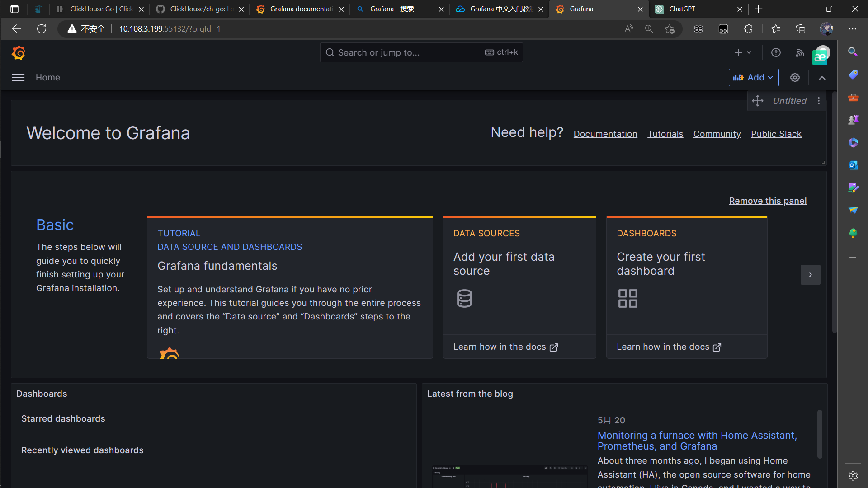This screenshot has height=488, width=868.
Task: Open the Edge sidebar tools briefcase icon
Action: point(853,97)
